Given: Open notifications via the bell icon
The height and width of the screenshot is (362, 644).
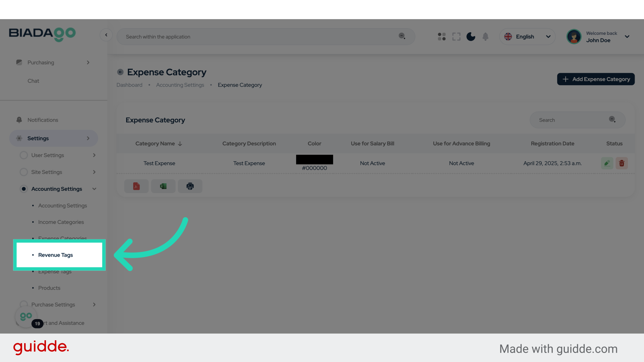Looking at the screenshot, I should (x=485, y=37).
